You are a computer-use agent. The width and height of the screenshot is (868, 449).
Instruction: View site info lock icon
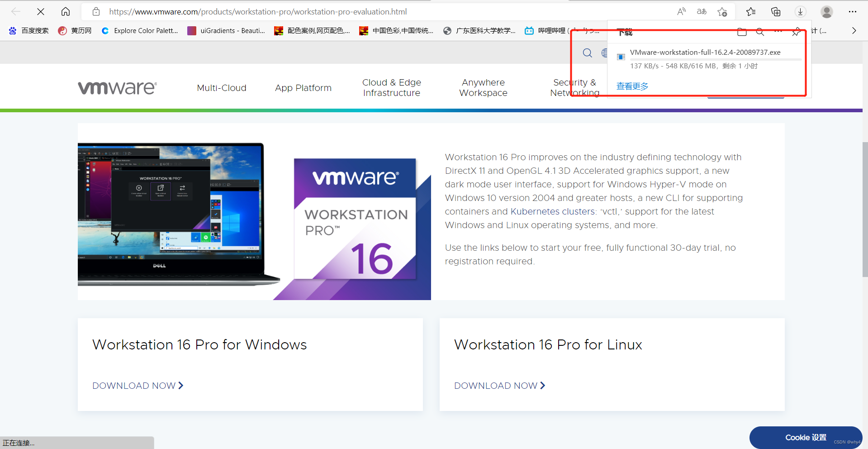(x=96, y=12)
